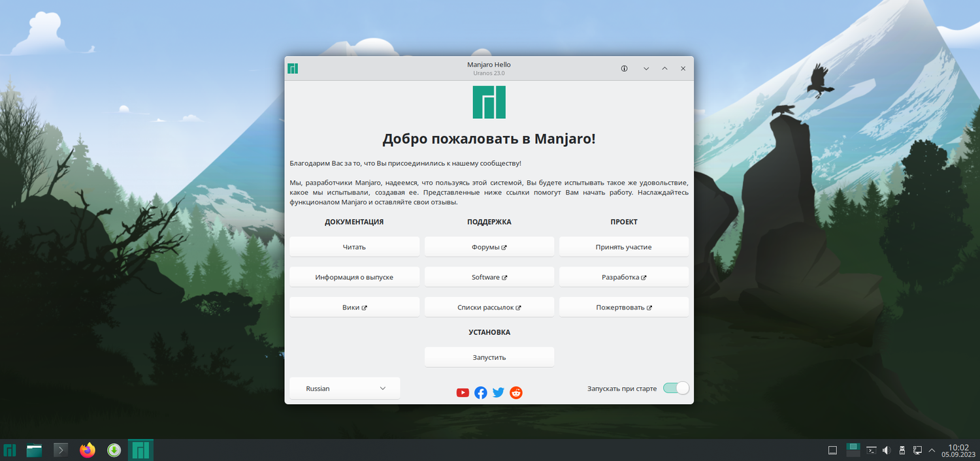Open the network connections tray icon
Screen dimensions: 980x461
(x=917, y=450)
